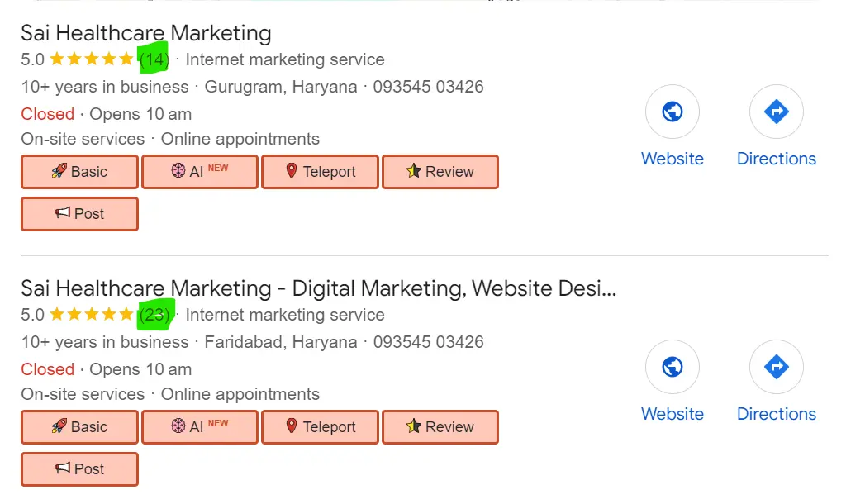Open Directions arrow icon for Gurugram listing
The image size is (846, 504).
[777, 112]
